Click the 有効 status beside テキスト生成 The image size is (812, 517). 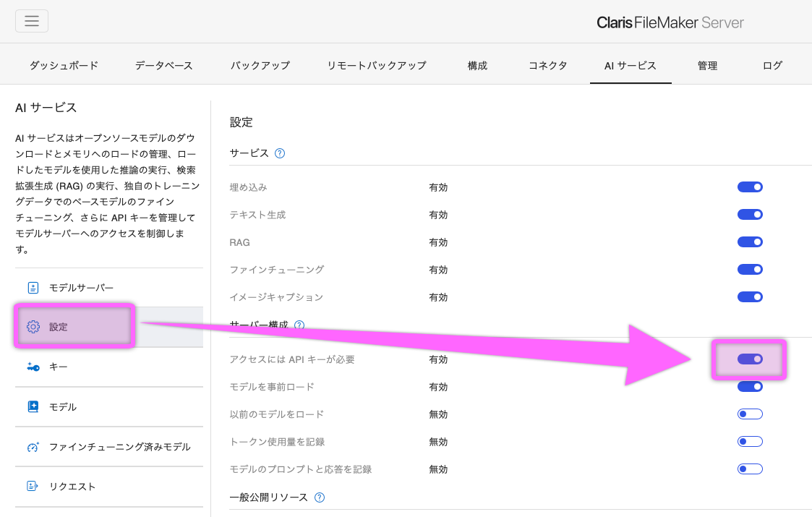(x=438, y=215)
